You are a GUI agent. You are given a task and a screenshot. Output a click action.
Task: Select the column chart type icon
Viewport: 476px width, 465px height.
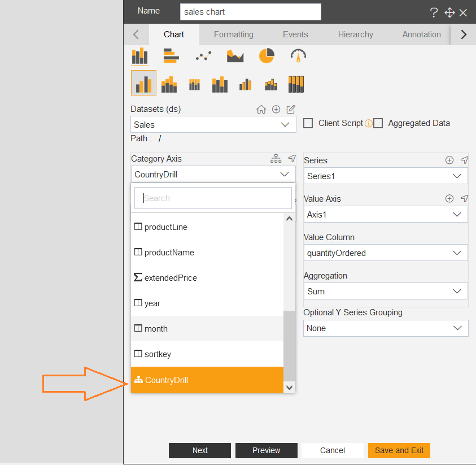[x=139, y=56]
